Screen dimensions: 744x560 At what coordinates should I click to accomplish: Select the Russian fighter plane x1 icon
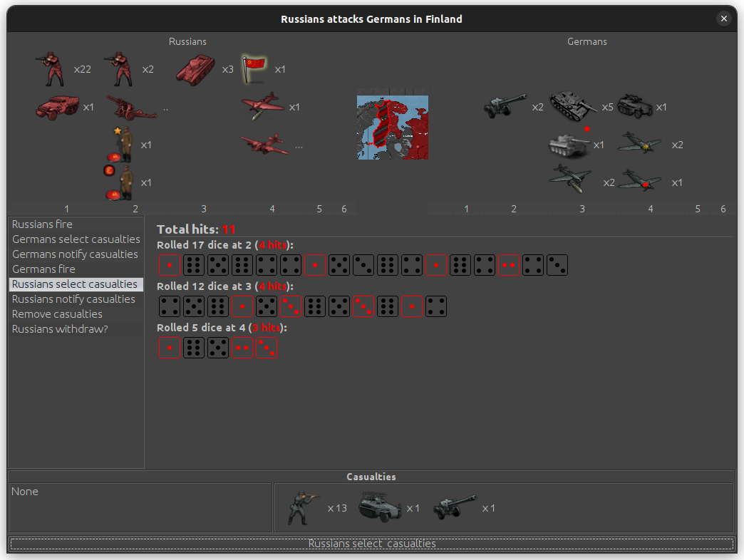click(x=262, y=106)
